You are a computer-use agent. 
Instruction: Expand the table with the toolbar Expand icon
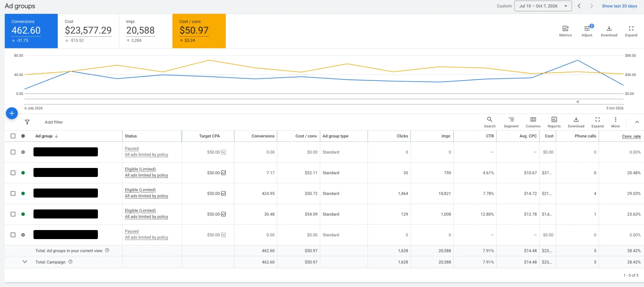pos(598,120)
